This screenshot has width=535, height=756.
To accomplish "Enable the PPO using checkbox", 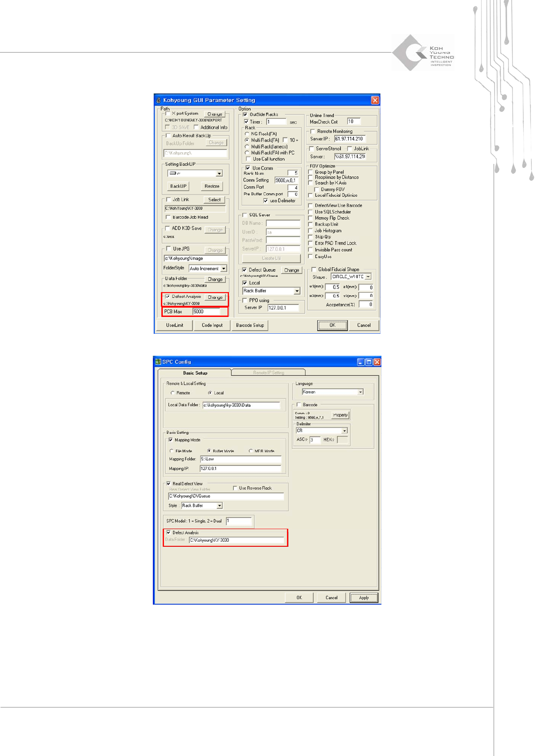I will pos(245,301).
